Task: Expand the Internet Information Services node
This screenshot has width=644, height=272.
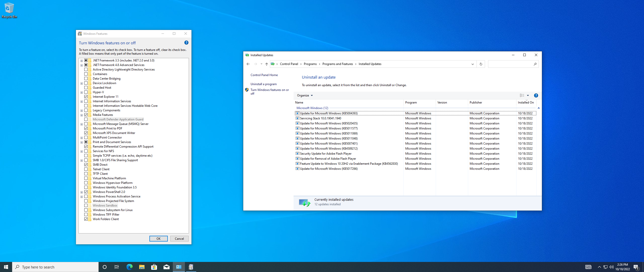Action: click(82, 101)
